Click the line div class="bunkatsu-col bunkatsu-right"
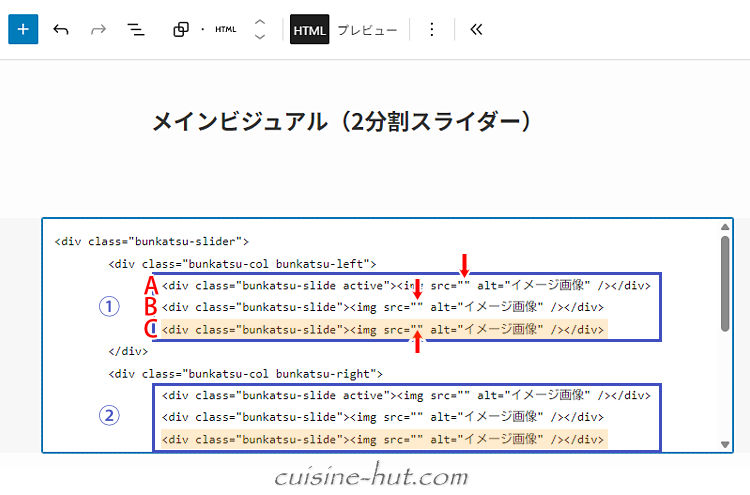750x495 pixels. click(245, 374)
